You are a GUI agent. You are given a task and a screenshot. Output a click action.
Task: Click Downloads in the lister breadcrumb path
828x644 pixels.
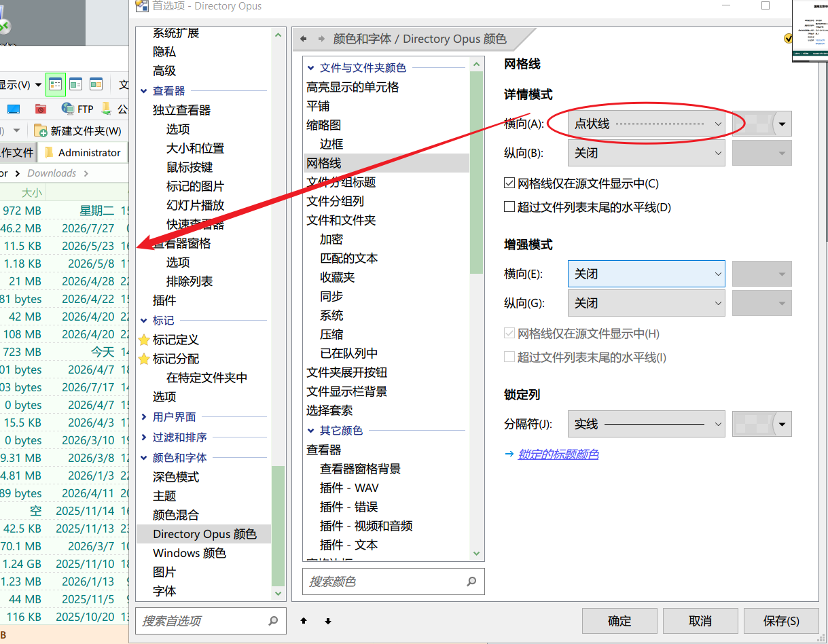52,173
